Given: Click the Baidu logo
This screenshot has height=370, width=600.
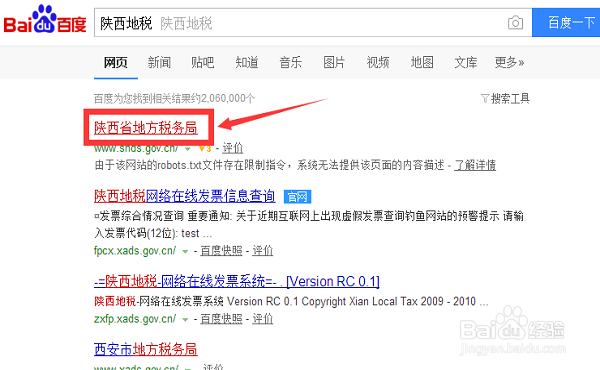Looking at the screenshot, I should tap(45, 20).
